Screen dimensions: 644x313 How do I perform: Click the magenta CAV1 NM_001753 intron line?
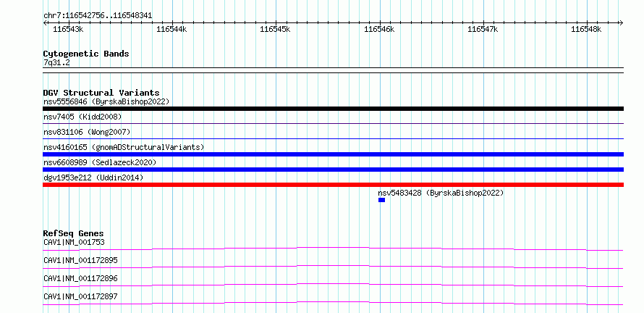pyautogui.click(x=333, y=249)
